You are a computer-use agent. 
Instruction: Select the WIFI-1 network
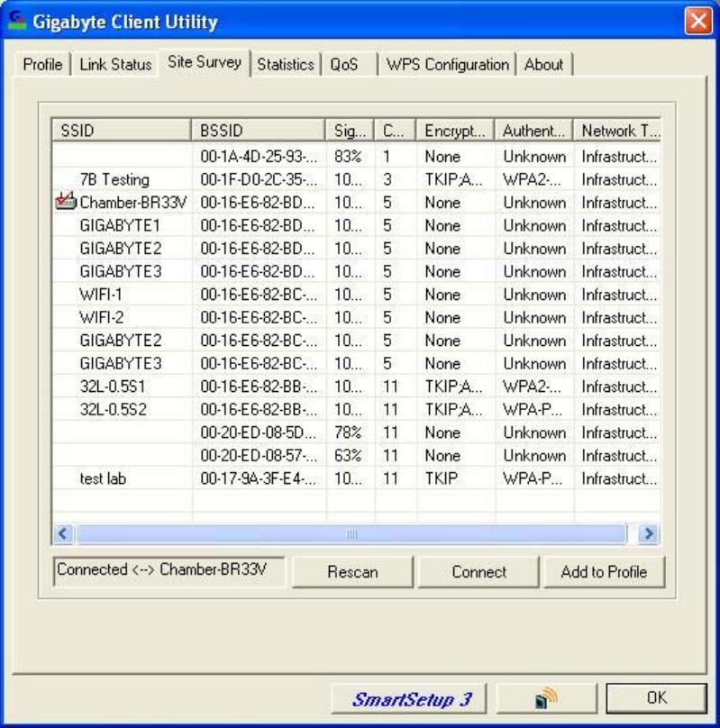[x=101, y=295]
